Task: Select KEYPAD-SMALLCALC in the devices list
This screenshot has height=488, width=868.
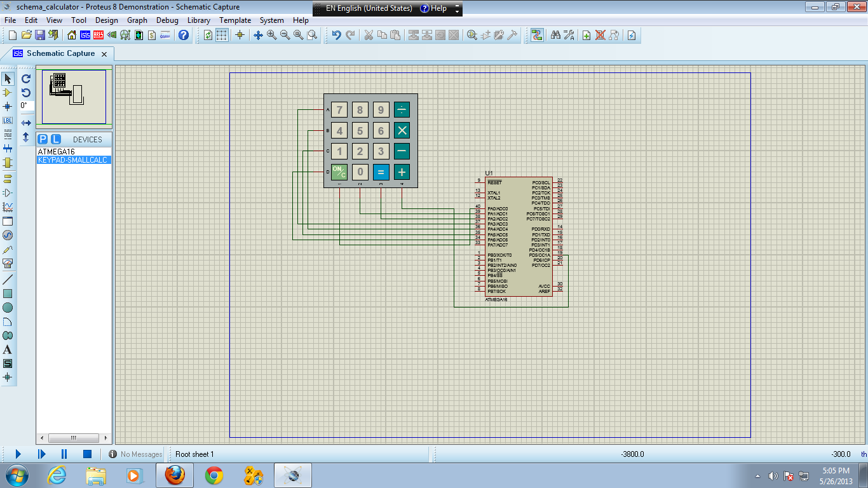Action: click(x=74, y=160)
